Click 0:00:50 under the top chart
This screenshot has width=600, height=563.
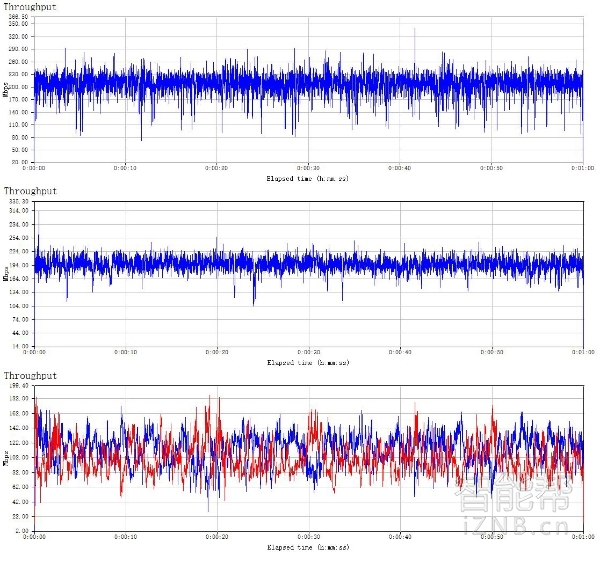[x=491, y=168]
